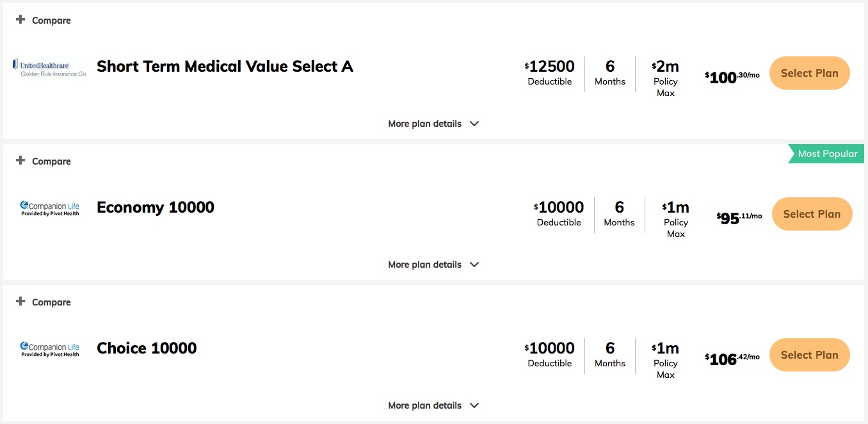Viewport: 868px width, 424px height.
Task: Click the $95.11/mo price of Economy 10000
Action: point(739,218)
